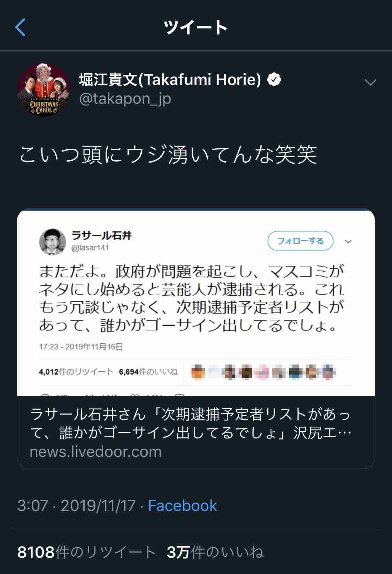
Task: Tap the blurred liker avatars row
Action: [x=263, y=372]
